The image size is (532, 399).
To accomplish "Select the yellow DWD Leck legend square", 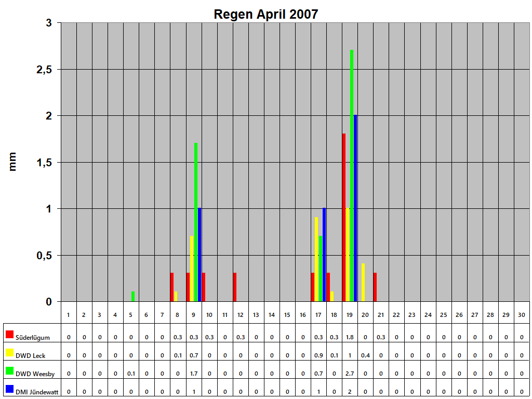I will pyautogui.click(x=9, y=352).
